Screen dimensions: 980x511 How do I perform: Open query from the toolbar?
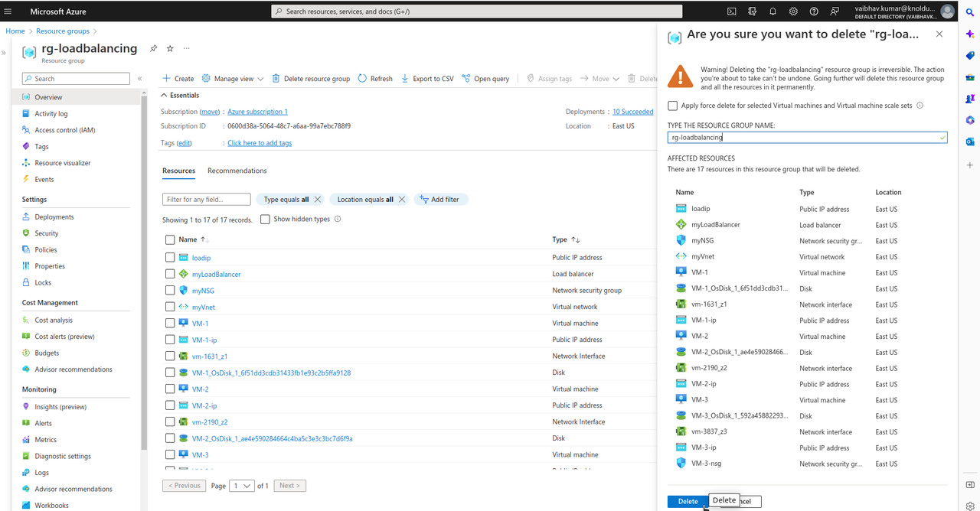pyautogui.click(x=485, y=79)
